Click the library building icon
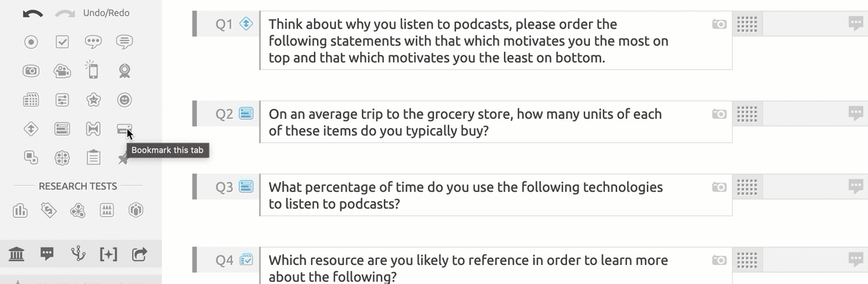Viewport: 868px width, 284px height. (17, 254)
